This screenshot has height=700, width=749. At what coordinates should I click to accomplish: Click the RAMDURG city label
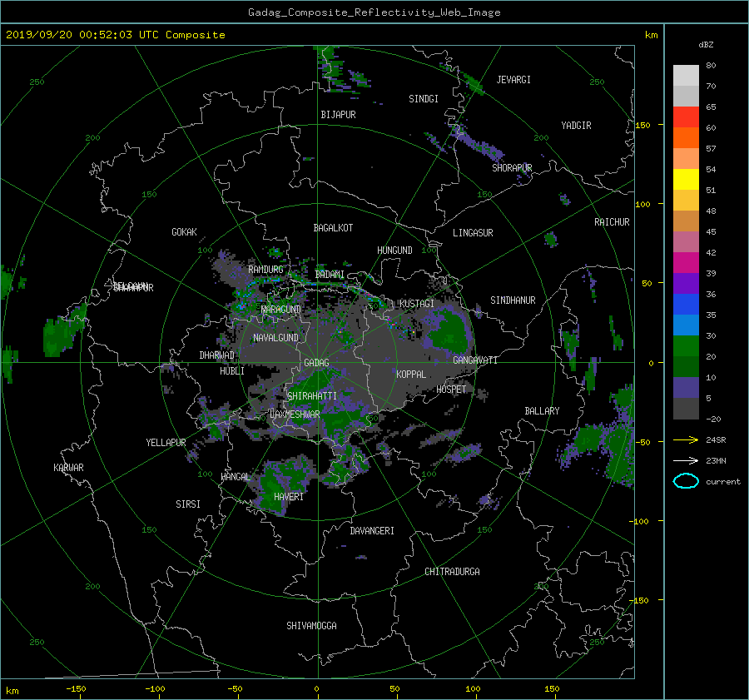tap(265, 270)
